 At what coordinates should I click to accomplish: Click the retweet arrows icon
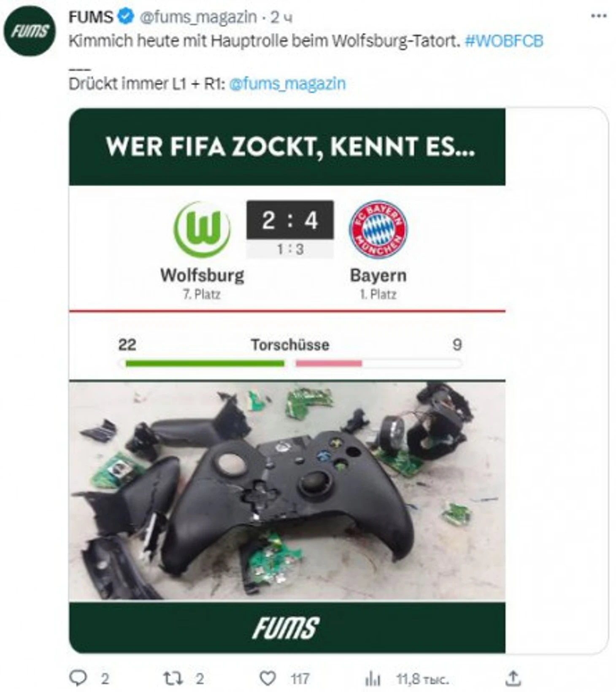173,678
